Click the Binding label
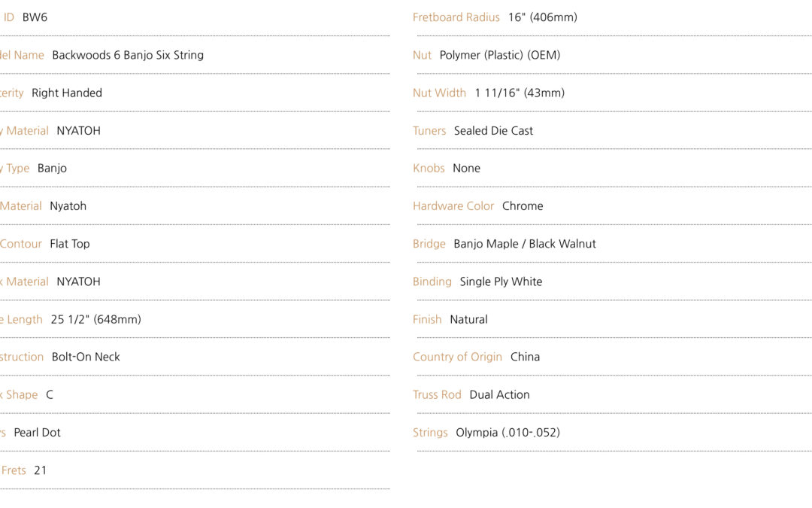The height and width of the screenshot is (508, 812). point(432,281)
